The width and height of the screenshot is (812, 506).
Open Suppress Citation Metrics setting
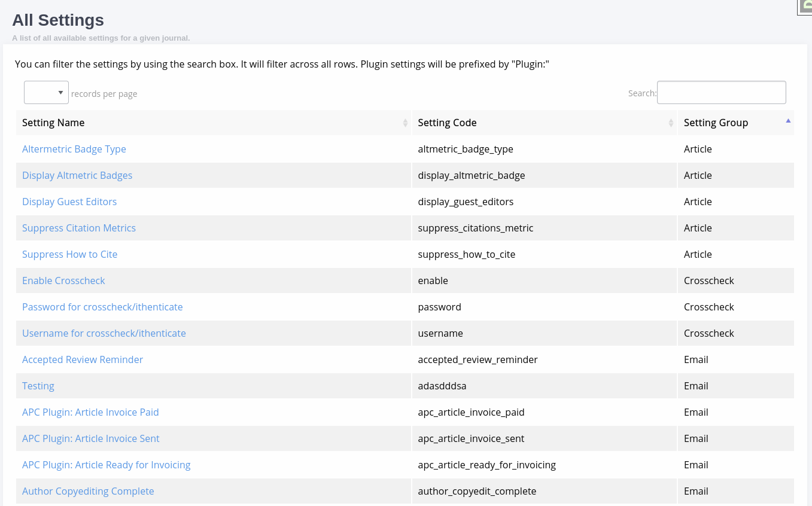coord(79,228)
